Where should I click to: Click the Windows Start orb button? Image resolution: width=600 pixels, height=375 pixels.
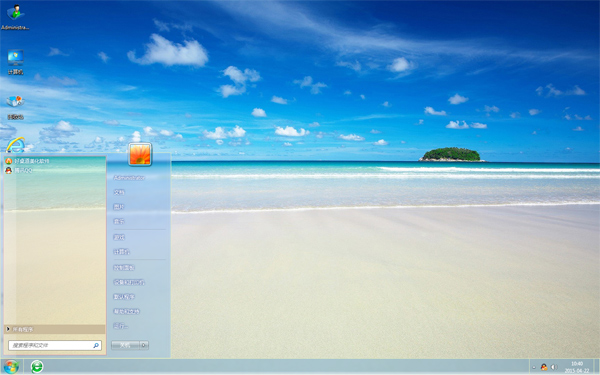point(11,367)
